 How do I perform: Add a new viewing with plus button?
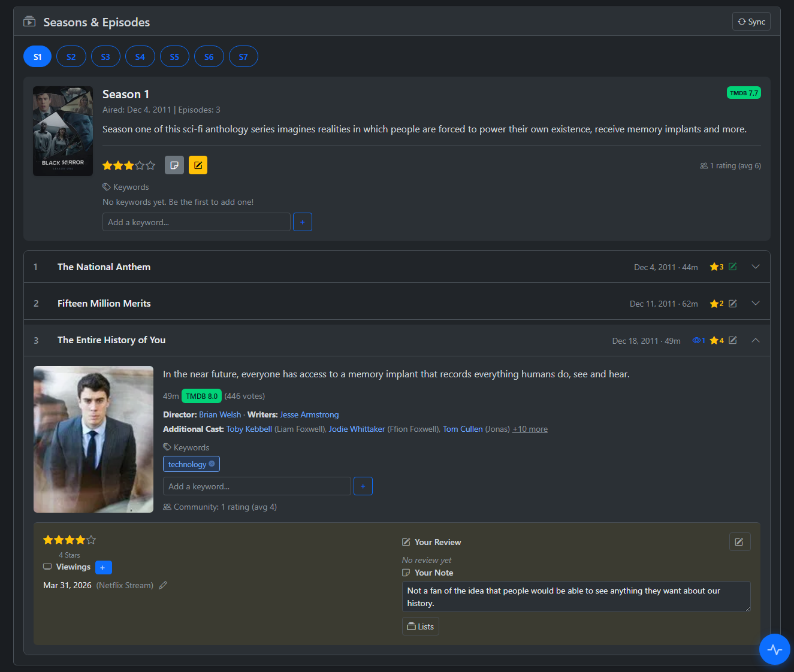click(103, 567)
